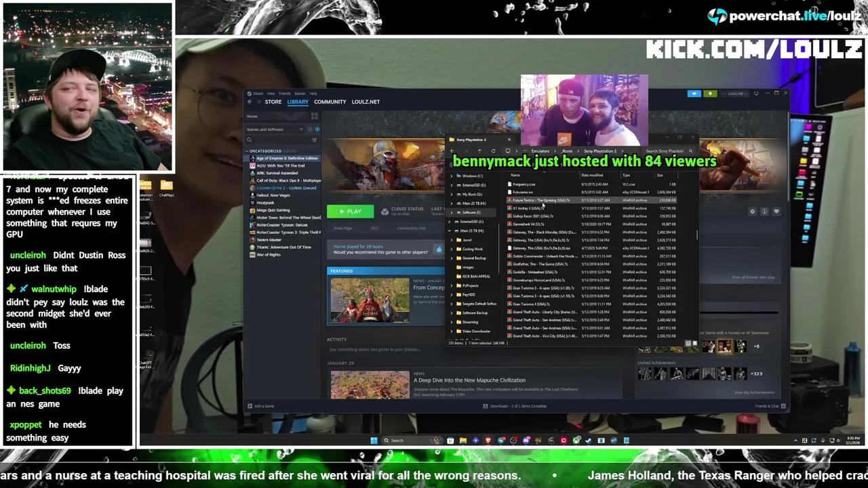Click forward arrow in File Explorer
The width and height of the screenshot is (868, 488).
pyautogui.click(x=466, y=151)
